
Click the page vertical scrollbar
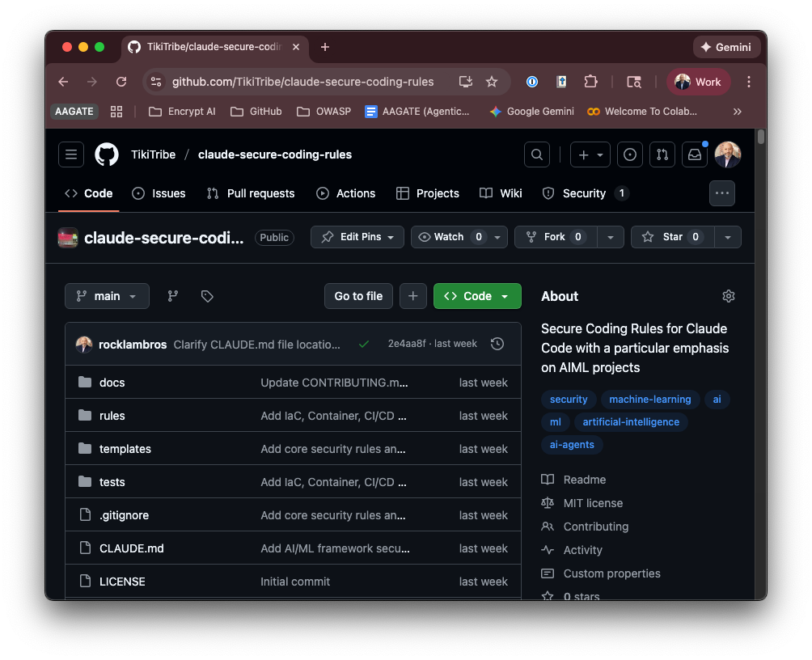760,136
